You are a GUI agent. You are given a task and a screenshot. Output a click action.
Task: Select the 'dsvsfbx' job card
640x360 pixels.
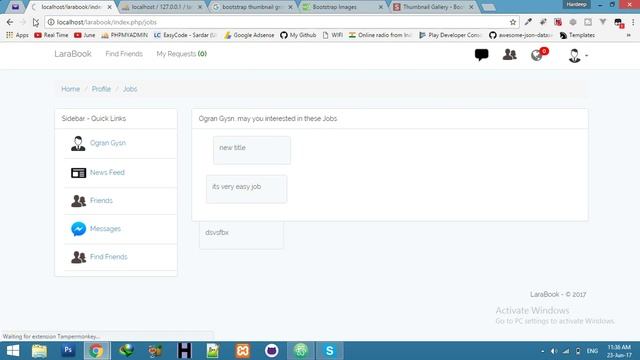241,235
